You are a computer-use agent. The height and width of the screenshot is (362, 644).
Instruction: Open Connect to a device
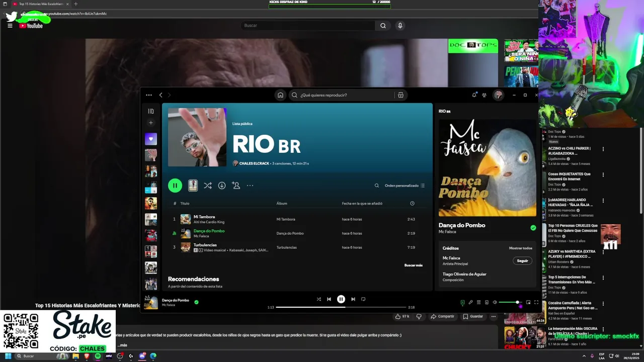487,302
